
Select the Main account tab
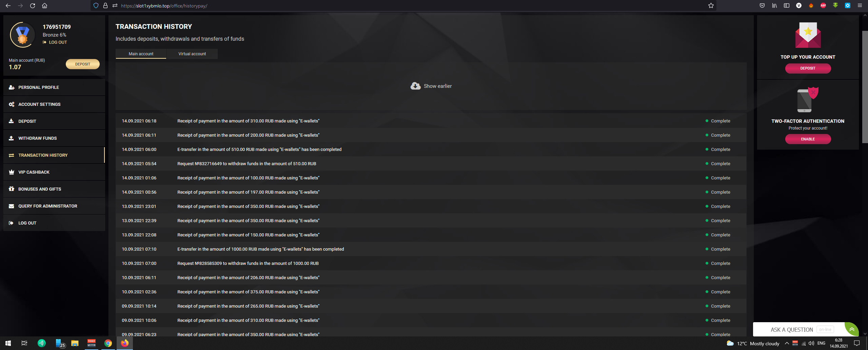(x=141, y=54)
